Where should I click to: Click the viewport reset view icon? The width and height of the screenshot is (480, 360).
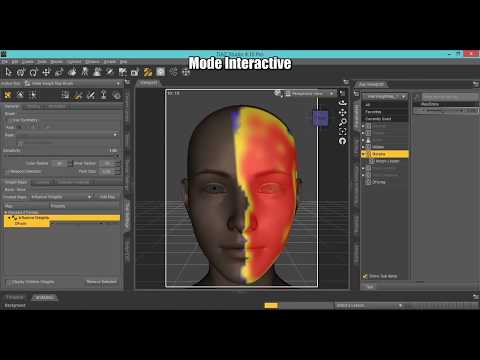click(x=342, y=141)
